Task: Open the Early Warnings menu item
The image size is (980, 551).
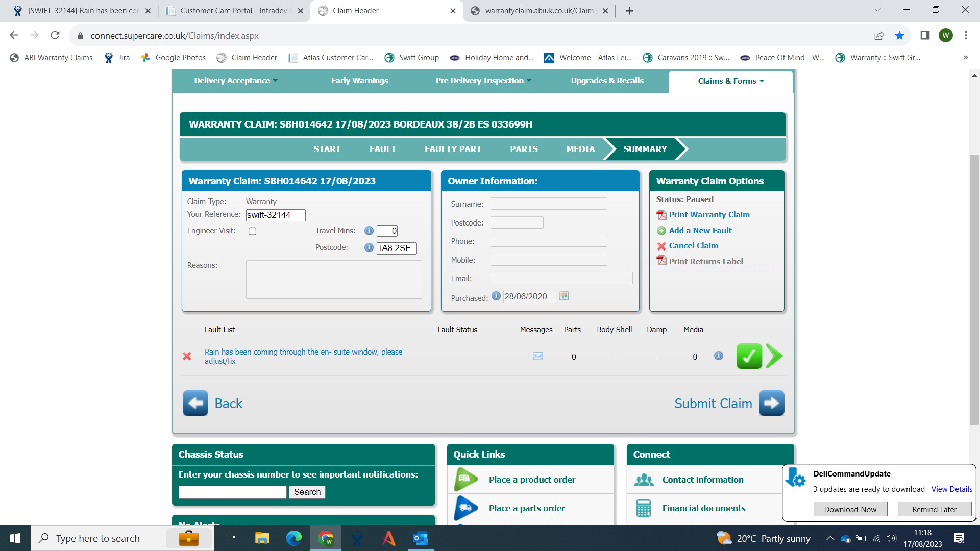Action: click(359, 81)
